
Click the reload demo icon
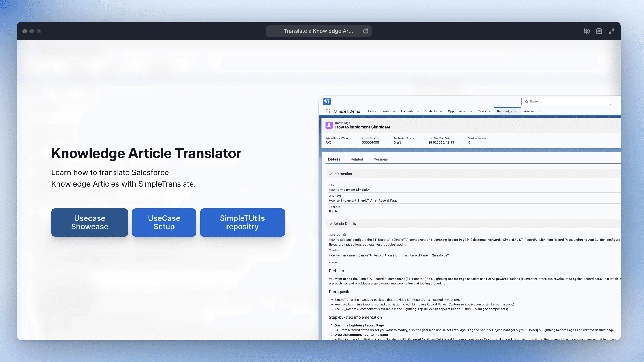[366, 31]
